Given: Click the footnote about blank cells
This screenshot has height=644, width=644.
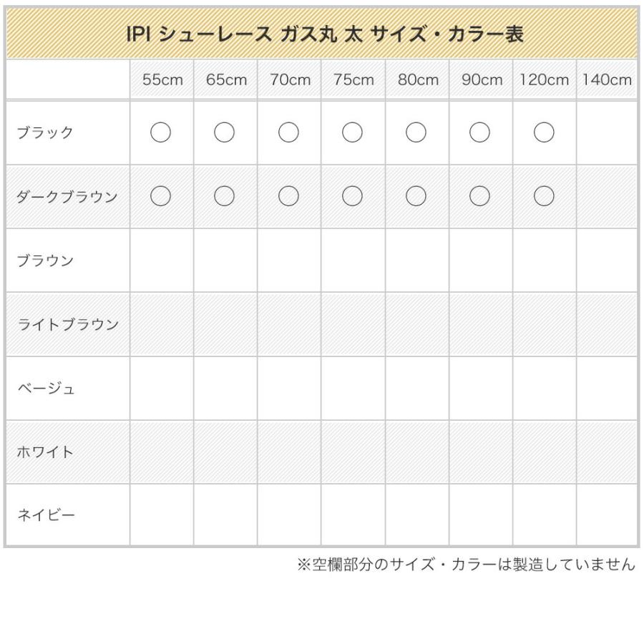Looking at the screenshot, I should [465, 565].
